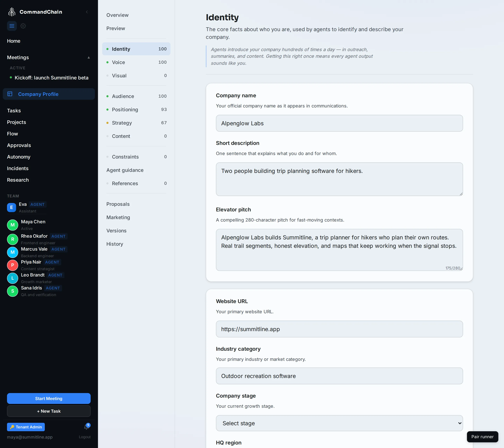Open the Content section
The height and width of the screenshot is (448, 504).
pos(136,136)
